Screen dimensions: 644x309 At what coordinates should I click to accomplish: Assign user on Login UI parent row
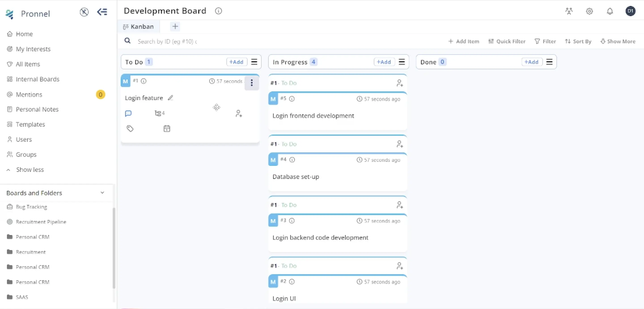(x=400, y=266)
